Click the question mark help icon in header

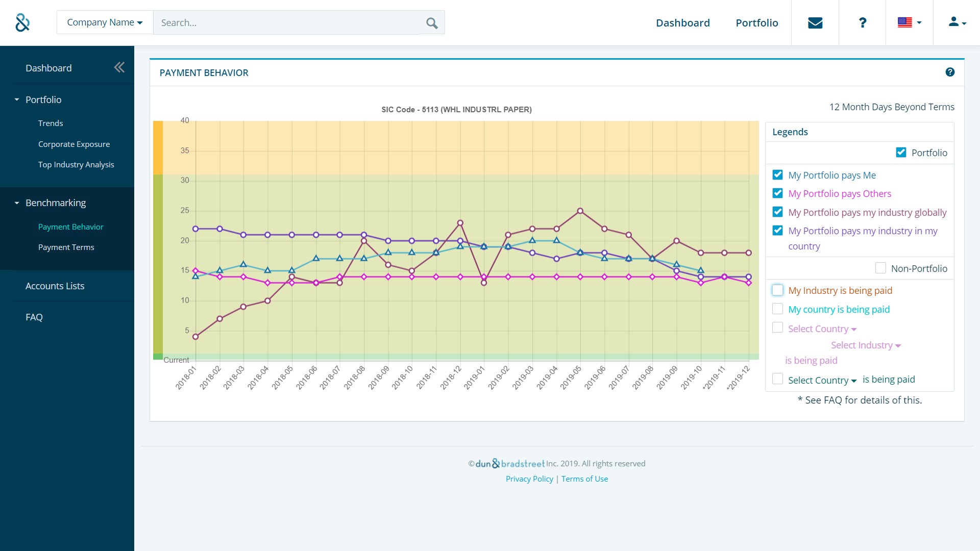tap(862, 23)
